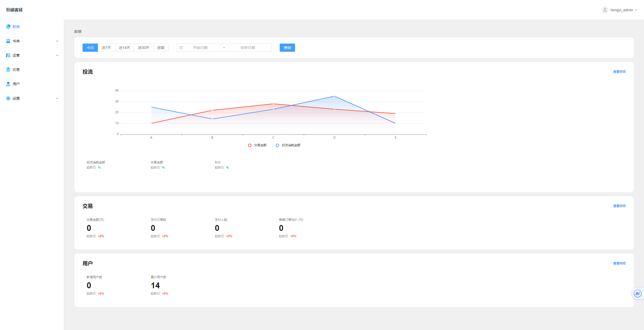Click the red data point at C
Image resolution: width=644 pixels, height=330 pixels.
[x=273, y=104]
